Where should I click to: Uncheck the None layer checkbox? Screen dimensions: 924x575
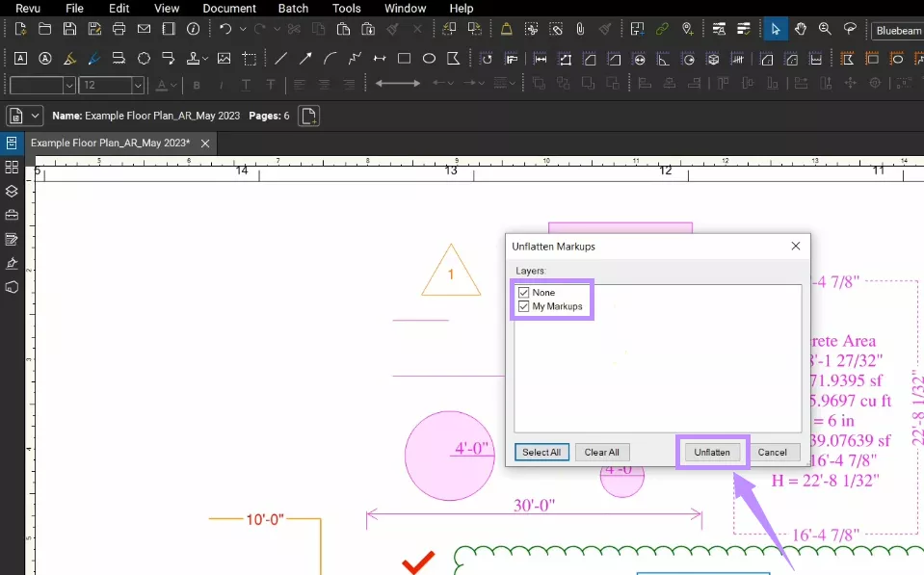pos(521,292)
